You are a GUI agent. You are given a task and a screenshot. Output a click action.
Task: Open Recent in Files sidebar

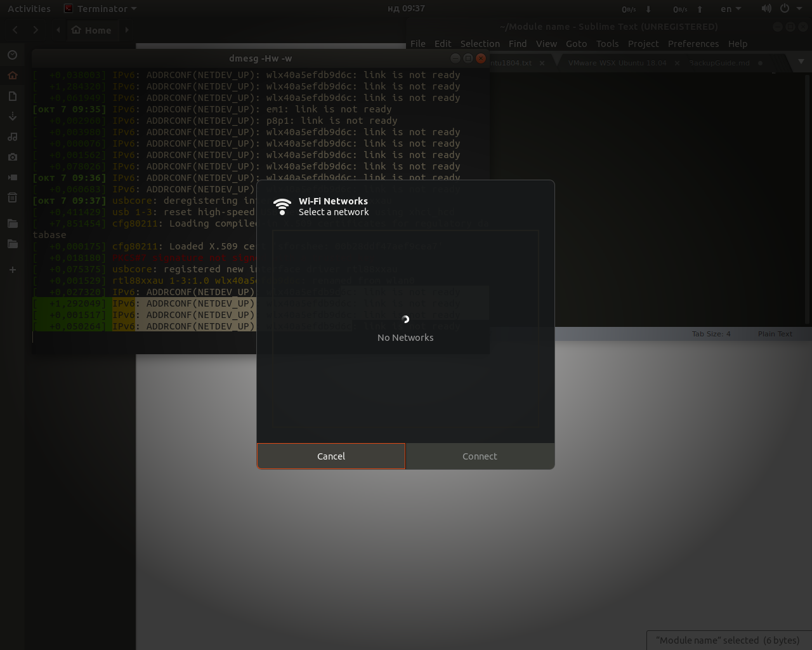(x=12, y=55)
